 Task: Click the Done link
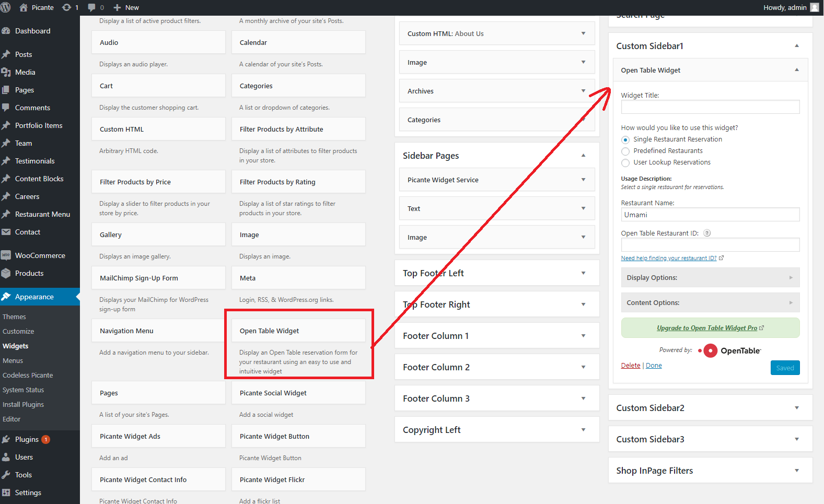pos(654,366)
